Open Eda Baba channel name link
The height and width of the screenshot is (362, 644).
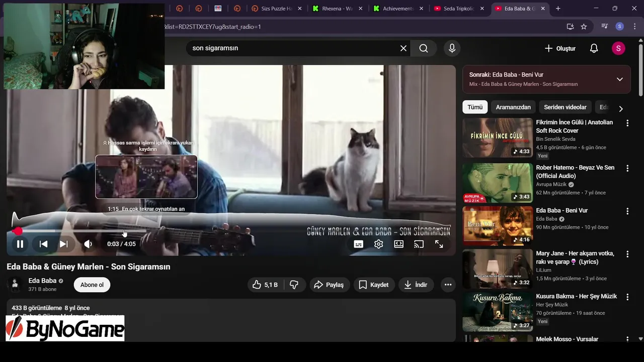(x=42, y=281)
